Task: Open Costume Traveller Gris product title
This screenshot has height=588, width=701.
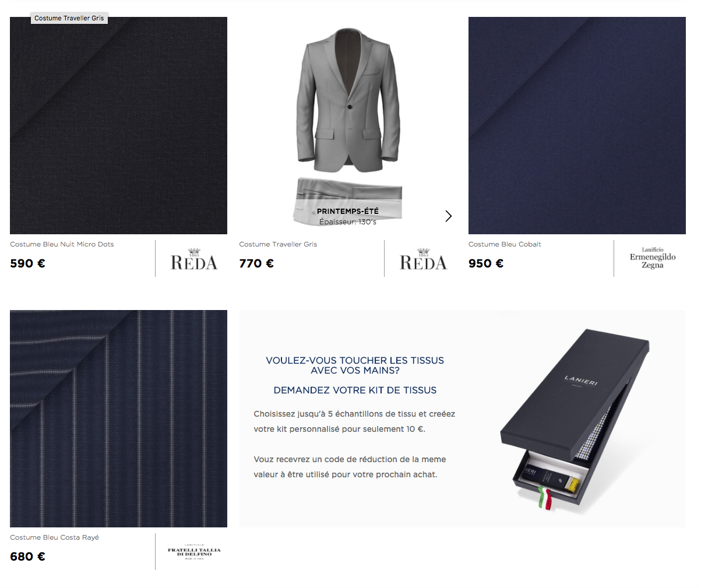Action: [x=278, y=244]
